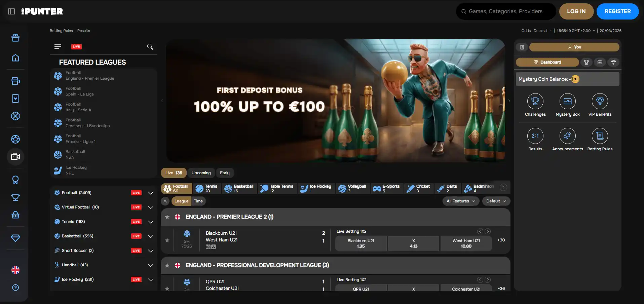Toggle LIVE badge for Ice Hockey (231)

coord(136,279)
